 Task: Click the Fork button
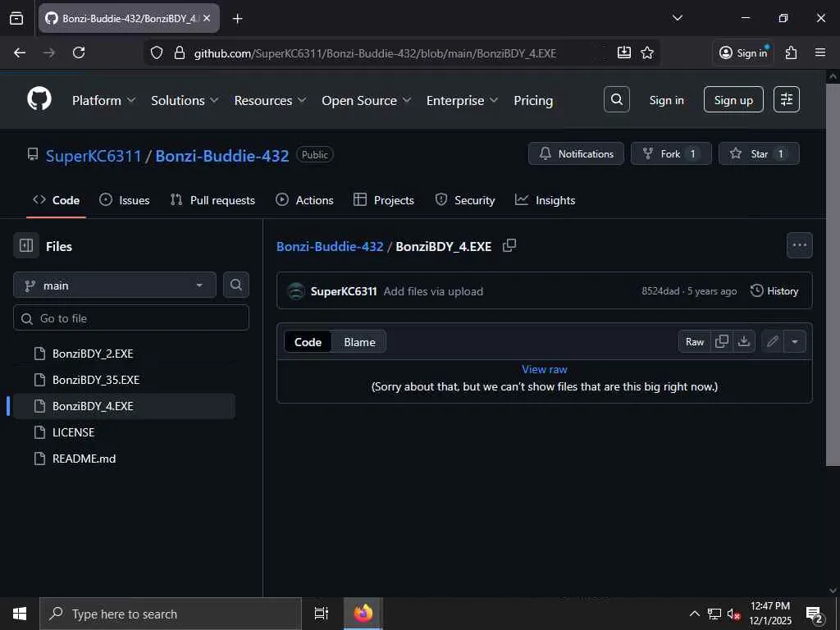[x=671, y=153]
